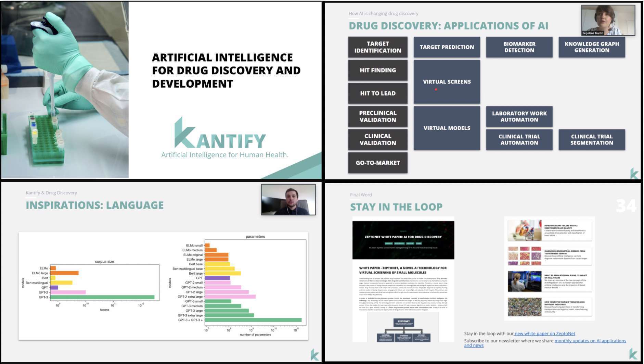Click the 'tokens' axis label

click(105, 310)
